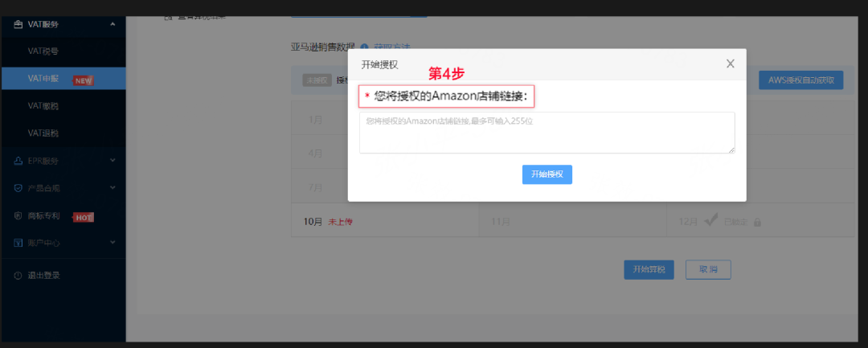Screen dimensions: 868x348
Task: Click the HOT badge on 商标专利
Action: click(83, 218)
